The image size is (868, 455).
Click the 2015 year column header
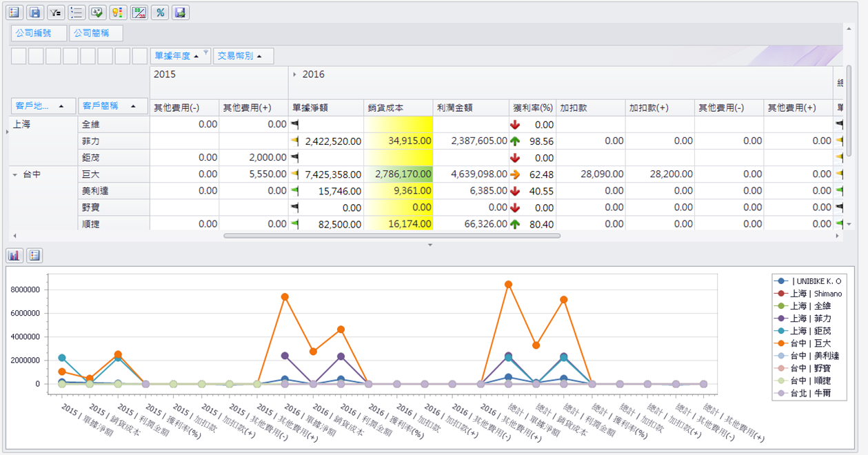coord(219,83)
